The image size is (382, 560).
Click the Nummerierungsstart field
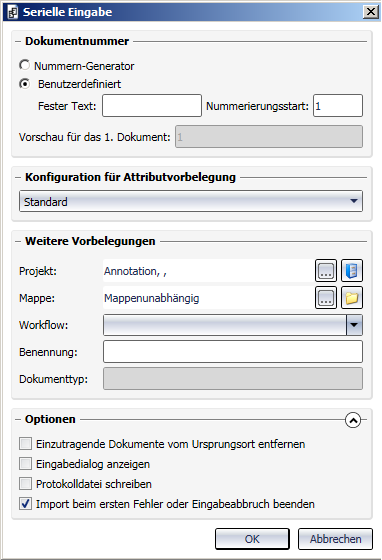[x=338, y=106]
